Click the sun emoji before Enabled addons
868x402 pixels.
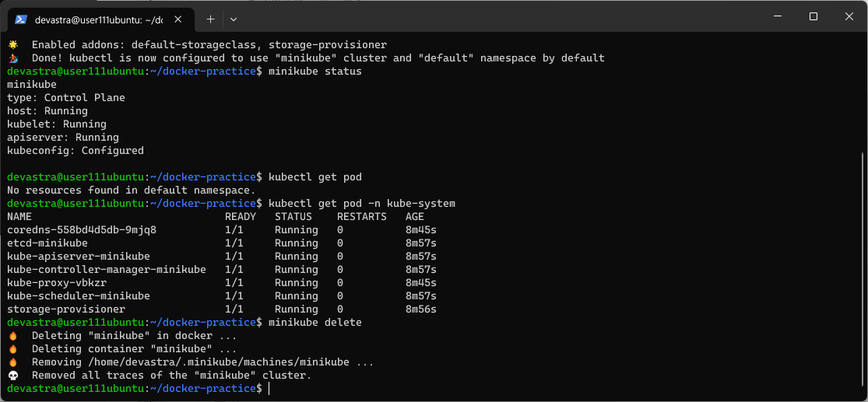coord(13,44)
